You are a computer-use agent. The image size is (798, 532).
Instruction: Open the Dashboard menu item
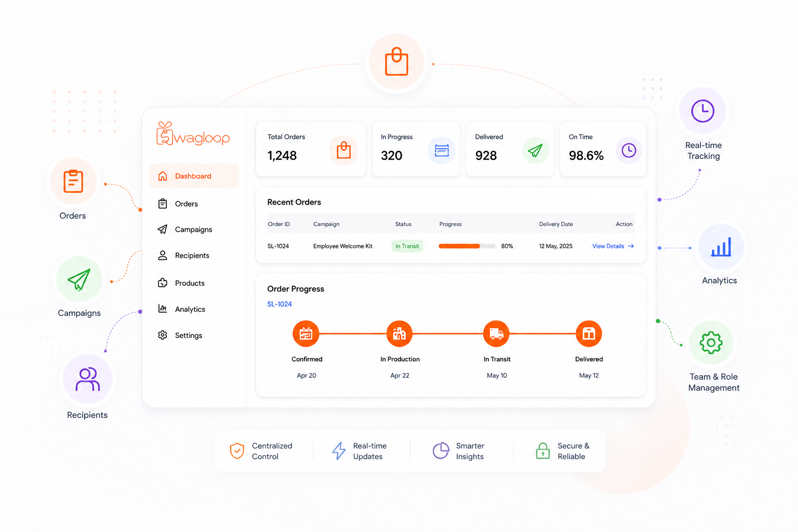pos(193,176)
